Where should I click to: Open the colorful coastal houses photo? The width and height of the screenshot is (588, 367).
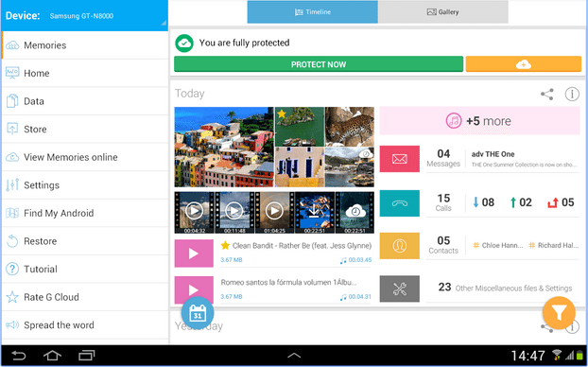[224, 147]
